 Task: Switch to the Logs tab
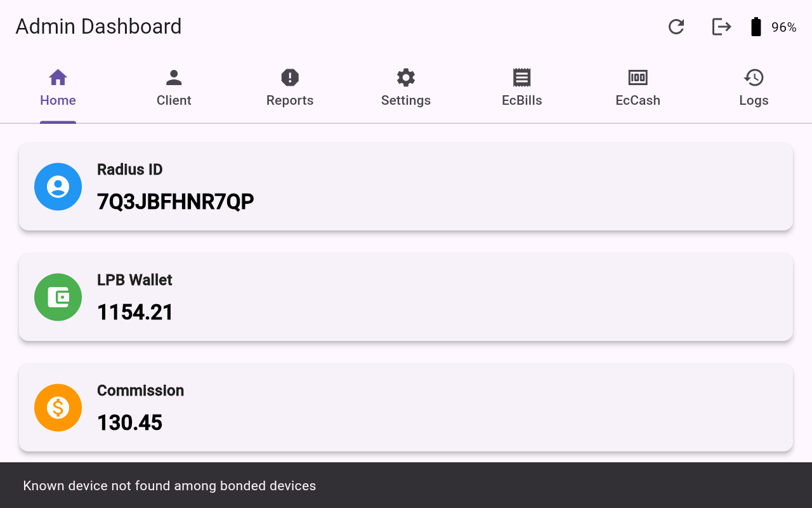(754, 89)
